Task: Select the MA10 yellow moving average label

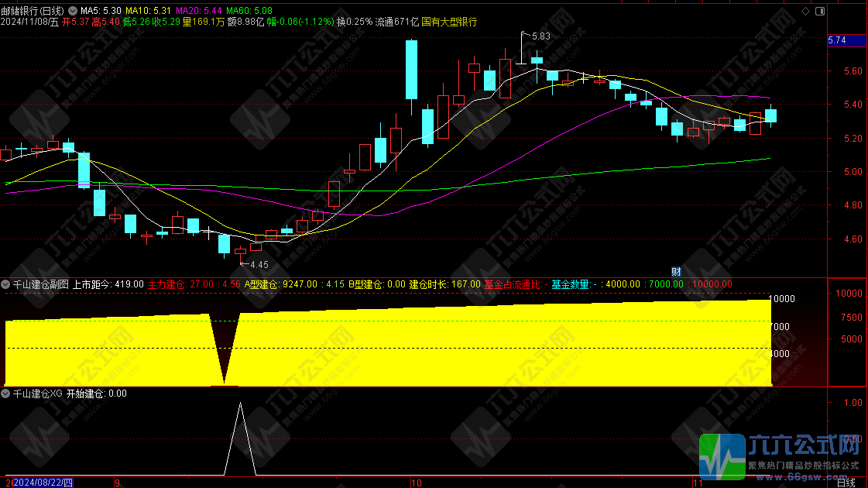Action: coord(148,11)
